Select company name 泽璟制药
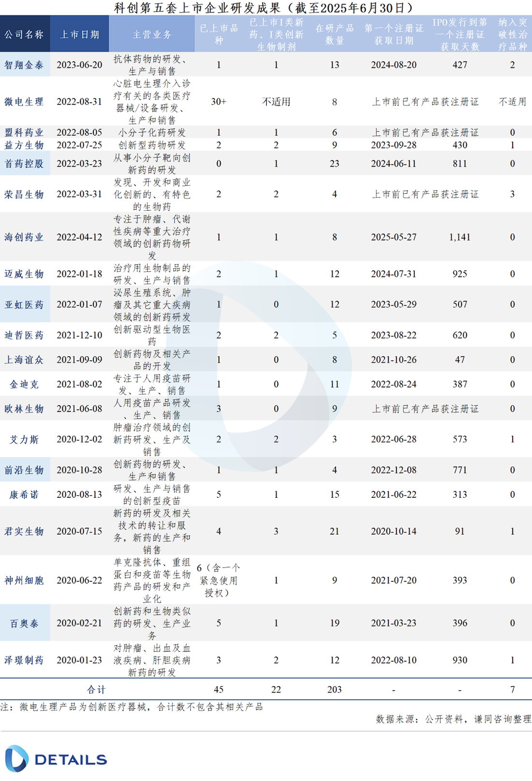532x781 pixels. (x=24, y=660)
